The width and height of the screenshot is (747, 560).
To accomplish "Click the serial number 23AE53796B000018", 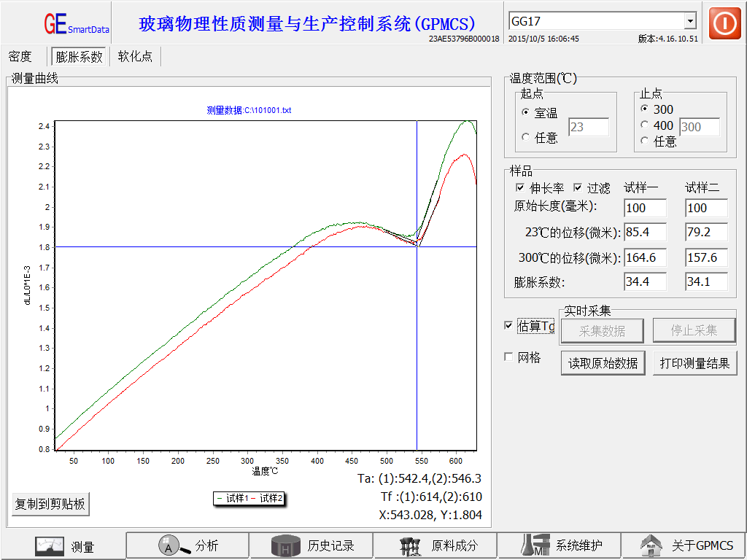I will [x=464, y=39].
